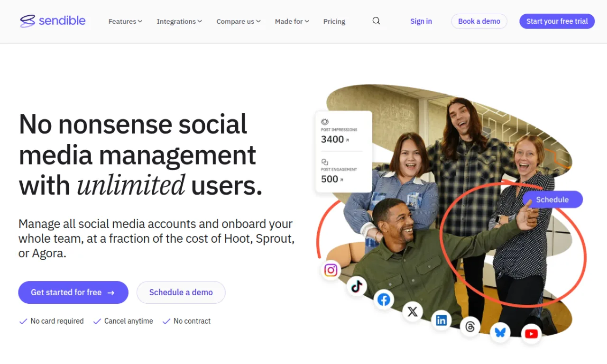Expand the Features dropdown menu
The image size is (607, 364).
[125, 21]
